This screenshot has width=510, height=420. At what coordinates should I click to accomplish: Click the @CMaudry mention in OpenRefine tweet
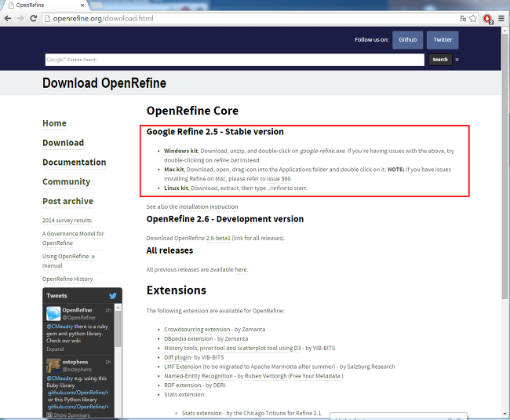[60, 327]
